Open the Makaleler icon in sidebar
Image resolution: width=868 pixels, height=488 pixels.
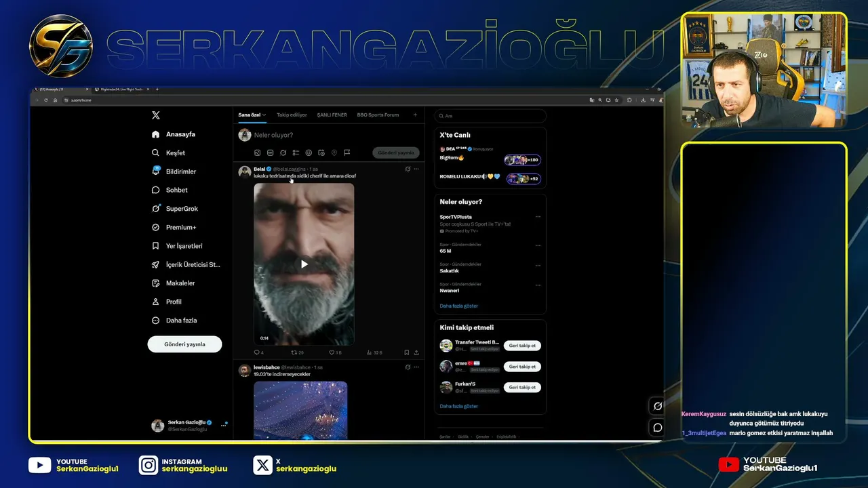(156, 283)
